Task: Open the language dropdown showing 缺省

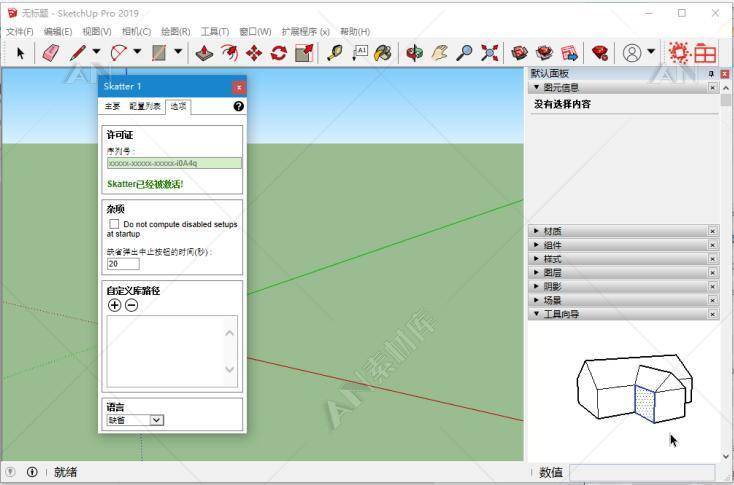Action: tap(135, 420)
